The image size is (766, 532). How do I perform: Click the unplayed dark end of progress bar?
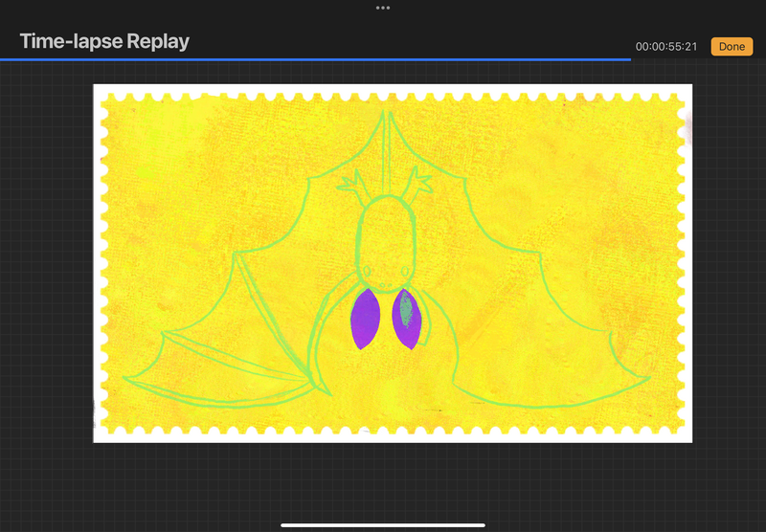pos(699,59)
